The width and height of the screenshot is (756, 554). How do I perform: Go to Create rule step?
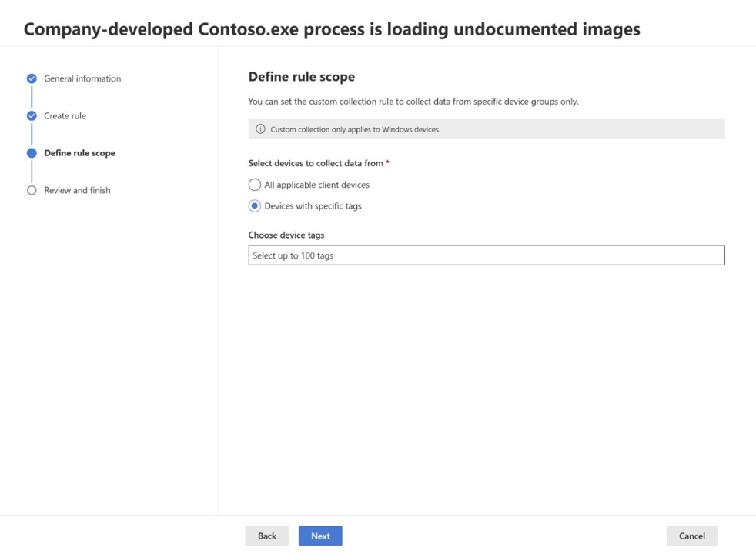(65, 115)
